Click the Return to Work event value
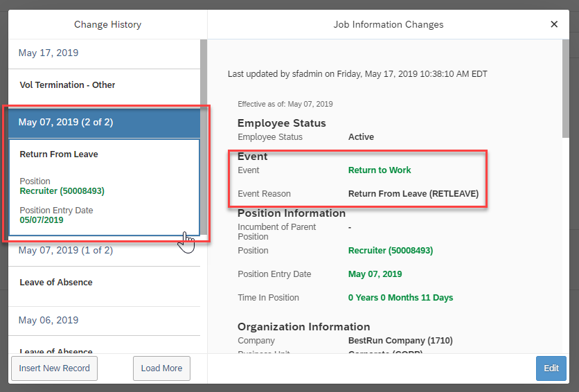 (x=380, y=170)
